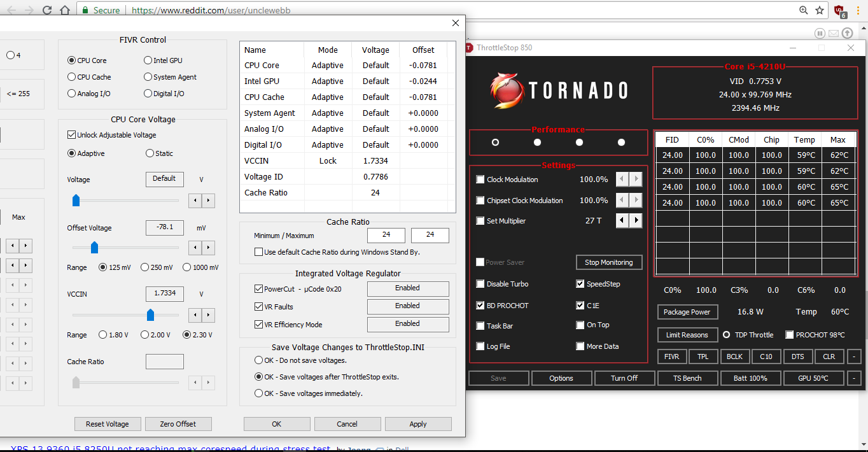Open the zoom magnifier in address bar

[804, 10]
